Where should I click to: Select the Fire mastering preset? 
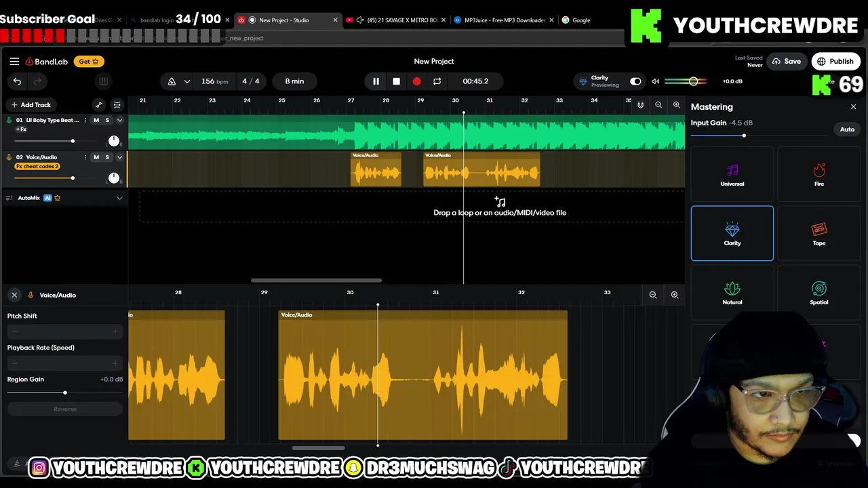pyautogui.click(x=819, y=174)
